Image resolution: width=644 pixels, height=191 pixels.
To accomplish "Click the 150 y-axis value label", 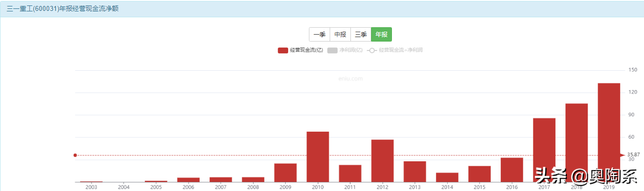I will pyautogui.click(x=633, y=70).
